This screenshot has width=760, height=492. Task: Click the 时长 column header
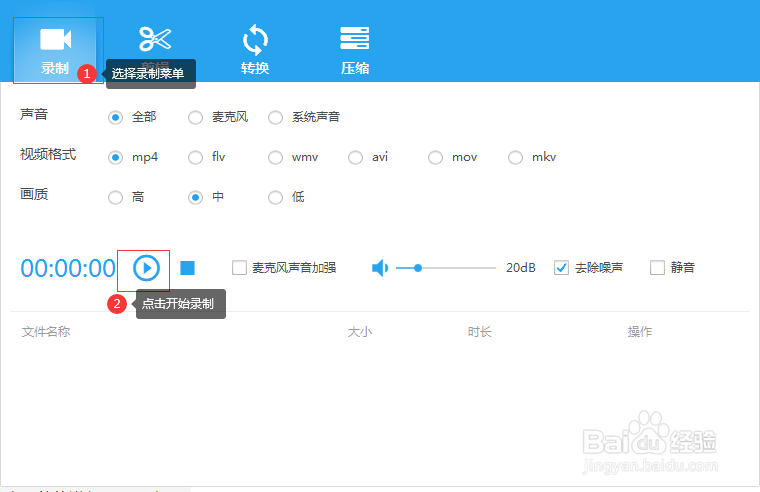point(480,332)
